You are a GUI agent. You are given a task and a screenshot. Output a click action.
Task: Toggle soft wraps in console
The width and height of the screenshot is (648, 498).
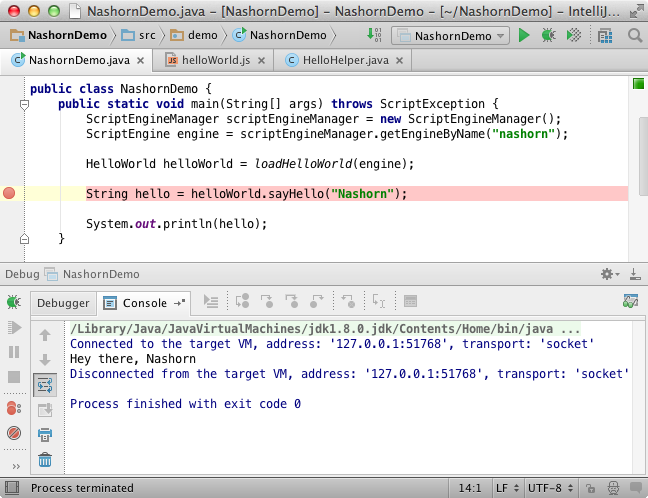[45, 385]
